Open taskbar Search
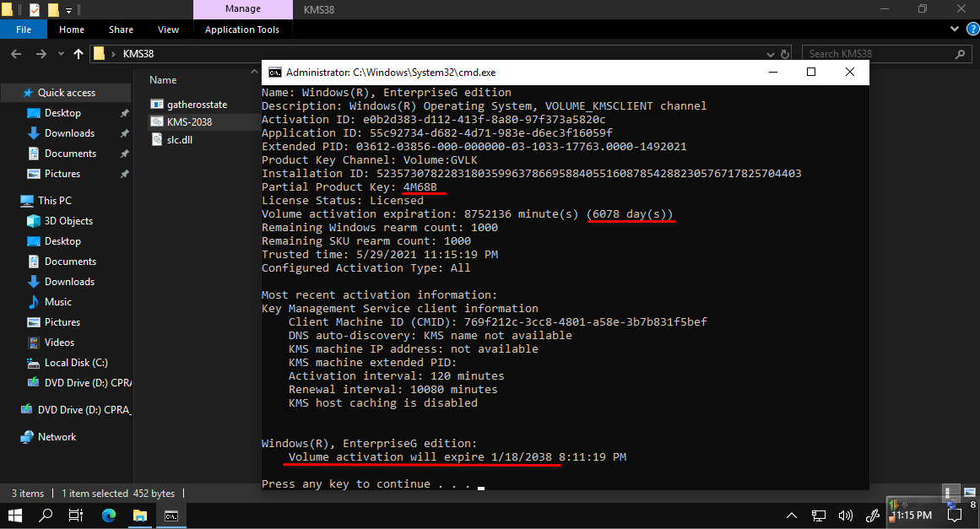The image size is (980, 529). pyautogui.click(x=46, y=516)
